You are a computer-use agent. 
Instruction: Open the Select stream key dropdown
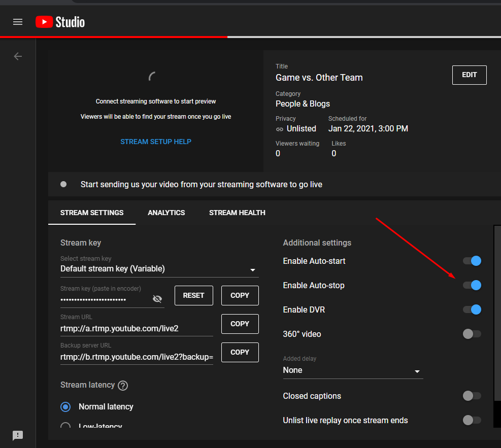coord(159,269)
